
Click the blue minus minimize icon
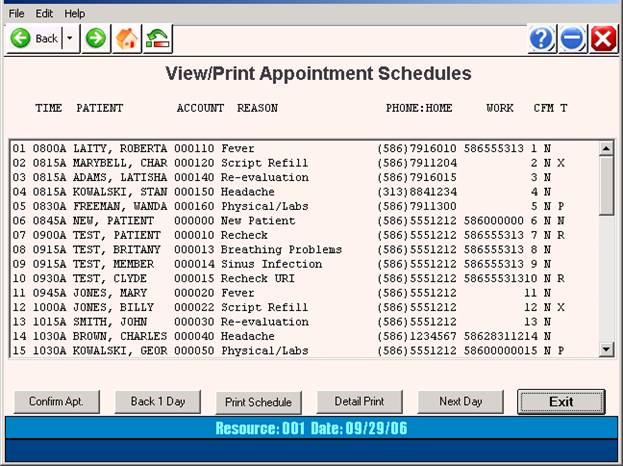click(x=572, y=39)
